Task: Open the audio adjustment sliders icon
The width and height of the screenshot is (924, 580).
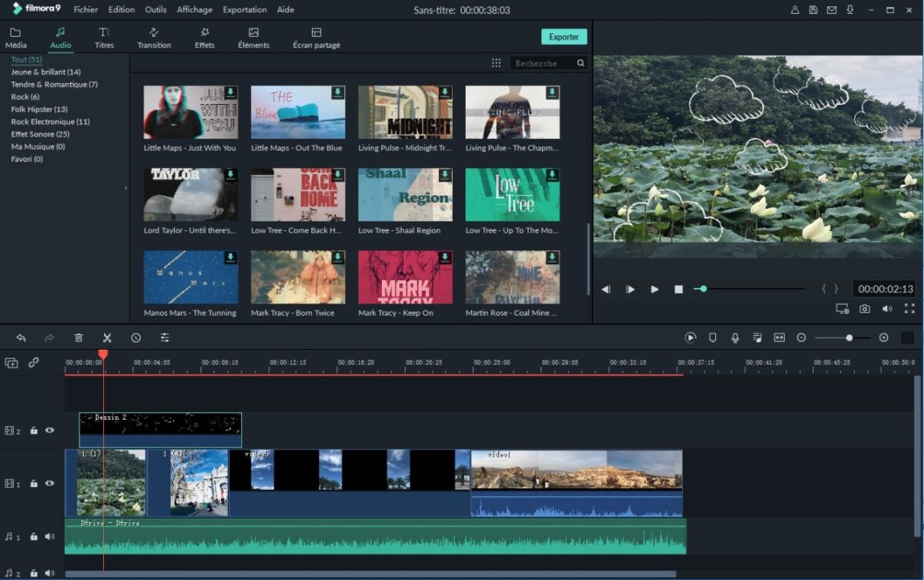Action: click(x=165, y=337)
